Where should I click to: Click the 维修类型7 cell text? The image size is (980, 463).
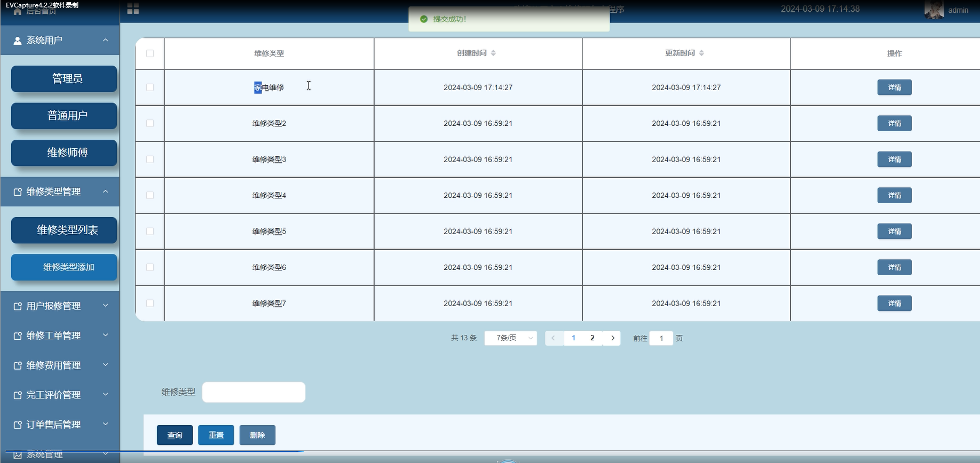click(x=269, y=304)
